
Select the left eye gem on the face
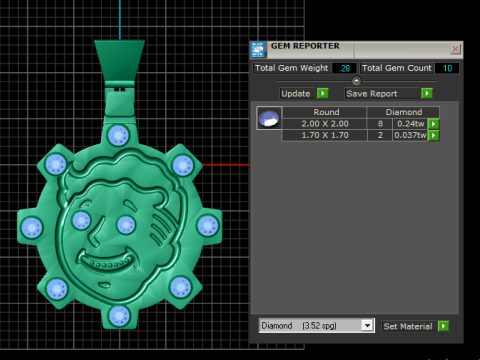tap(81, 220)
